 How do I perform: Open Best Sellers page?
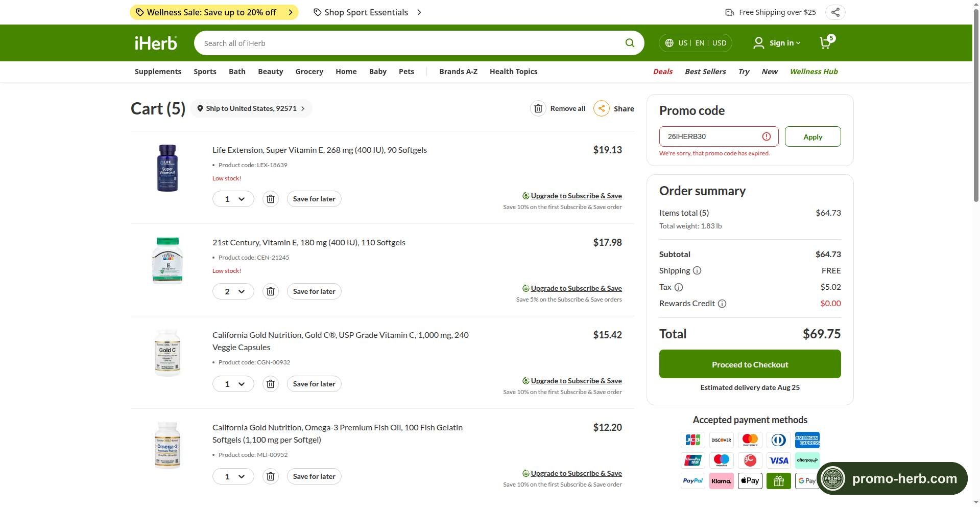(x=705, y=72)
